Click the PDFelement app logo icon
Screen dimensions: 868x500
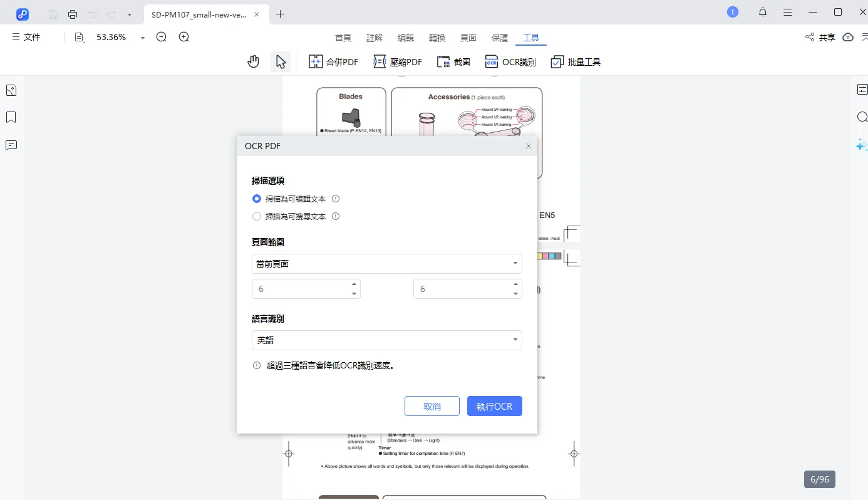(23, 14)
